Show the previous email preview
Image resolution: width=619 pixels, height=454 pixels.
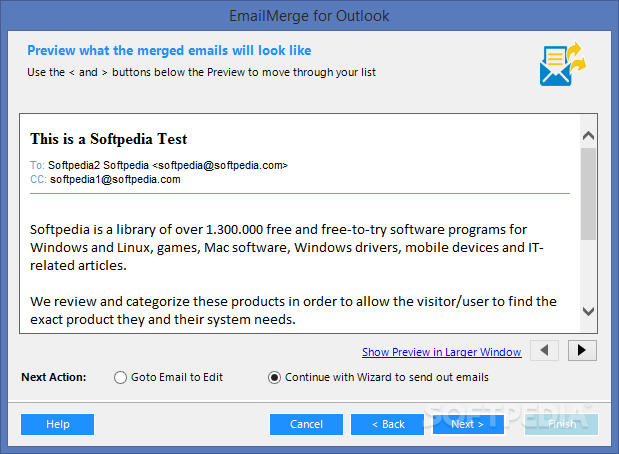point(545,350)
